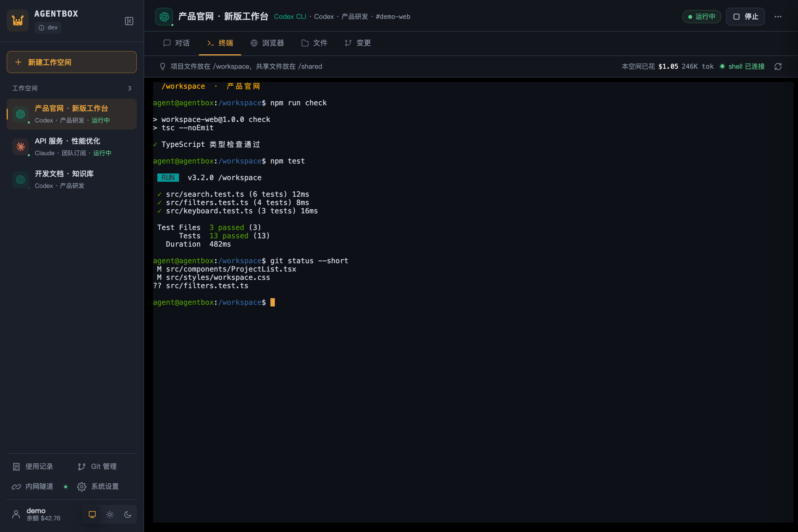Click the plus icon in 新建工作空间
798x532 pixels.
[x=18, y=62]
